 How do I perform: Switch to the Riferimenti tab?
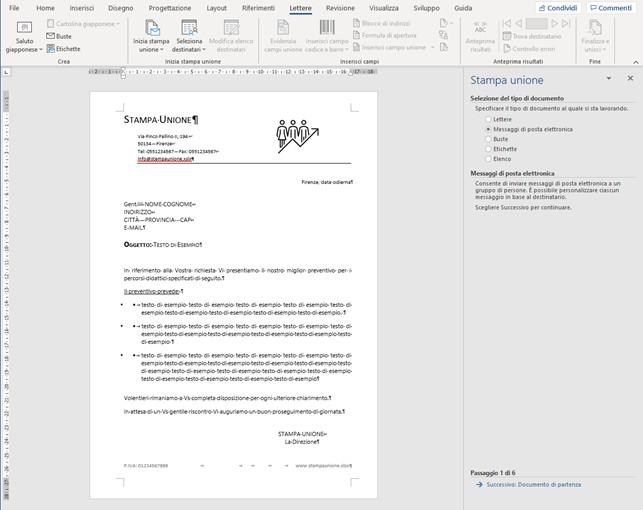(x=258, y=8)
